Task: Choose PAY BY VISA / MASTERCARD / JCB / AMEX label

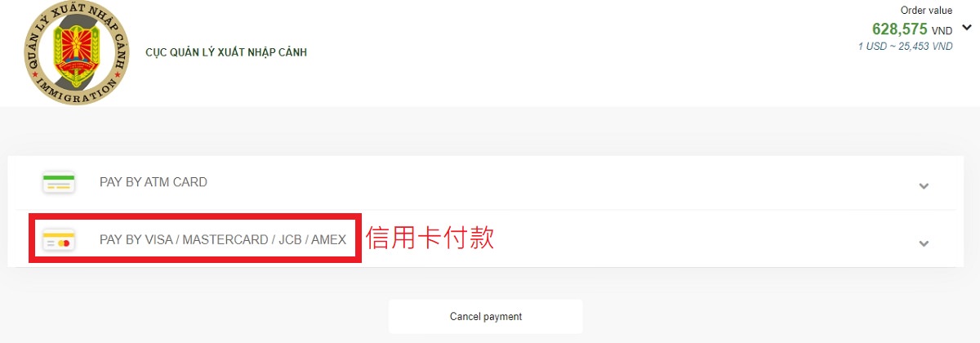Action: point(223,240)
